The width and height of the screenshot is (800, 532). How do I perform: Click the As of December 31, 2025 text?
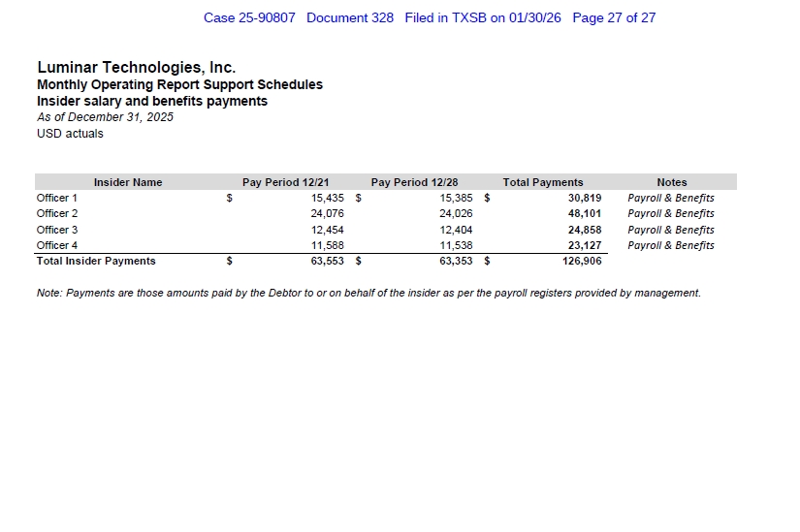[105, 117]
